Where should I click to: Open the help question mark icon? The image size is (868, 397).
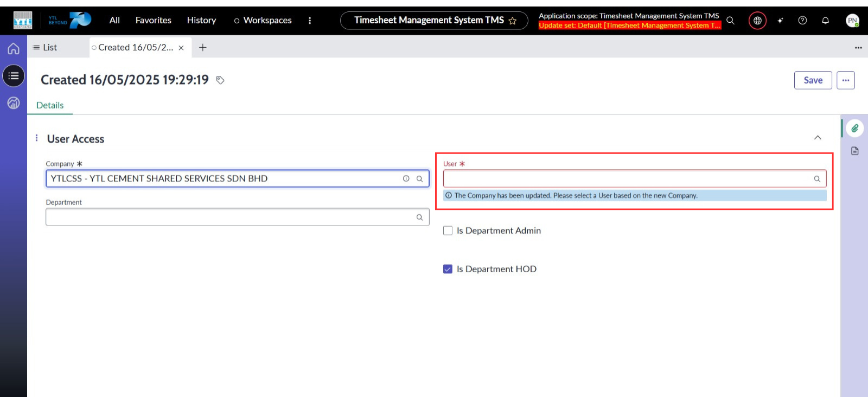coord(802,21)
